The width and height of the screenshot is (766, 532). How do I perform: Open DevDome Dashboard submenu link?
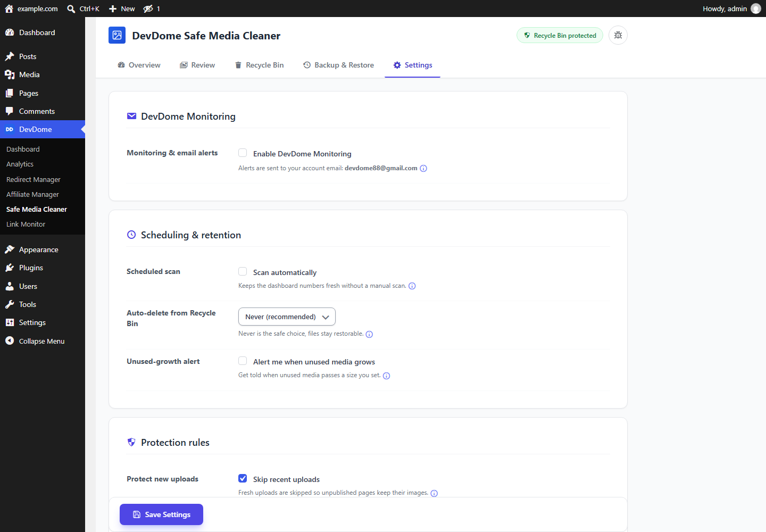pyautogui.click(x=23, y=149)
